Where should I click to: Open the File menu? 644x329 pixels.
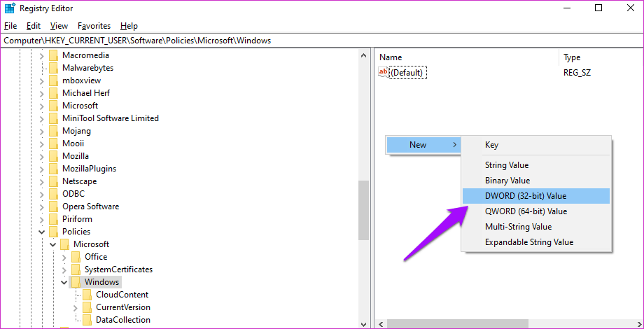click(x=10, y=26)
